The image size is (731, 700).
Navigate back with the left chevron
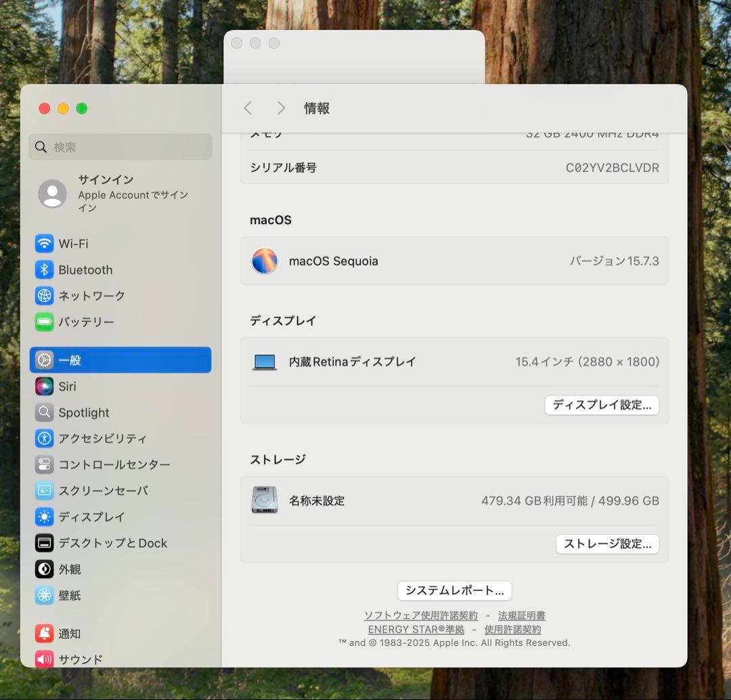(x=248, y=108)
